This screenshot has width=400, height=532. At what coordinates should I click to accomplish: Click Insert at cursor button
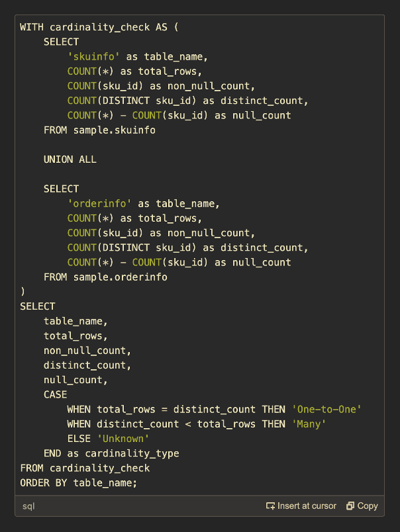click(301, 506)
